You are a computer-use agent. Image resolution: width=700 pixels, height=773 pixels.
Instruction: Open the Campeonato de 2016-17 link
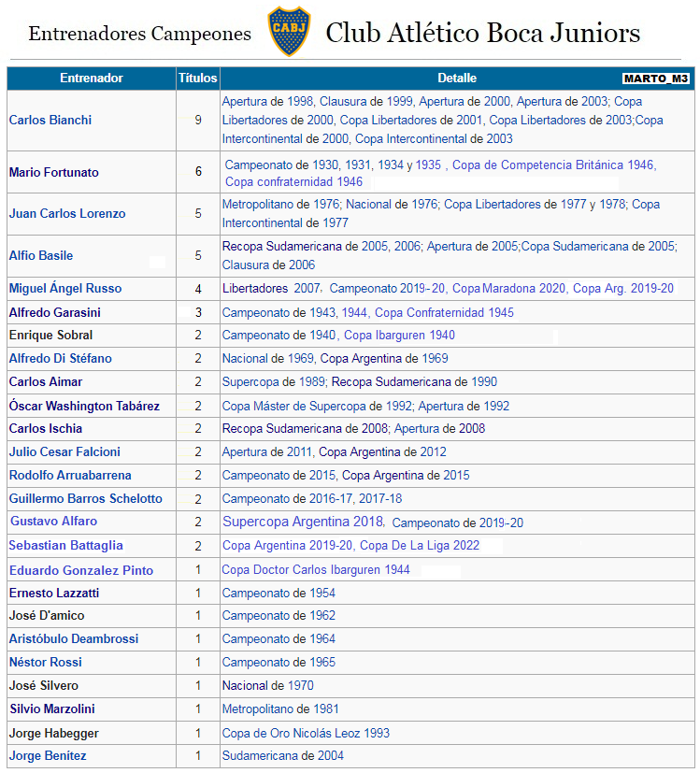(287, 499)
